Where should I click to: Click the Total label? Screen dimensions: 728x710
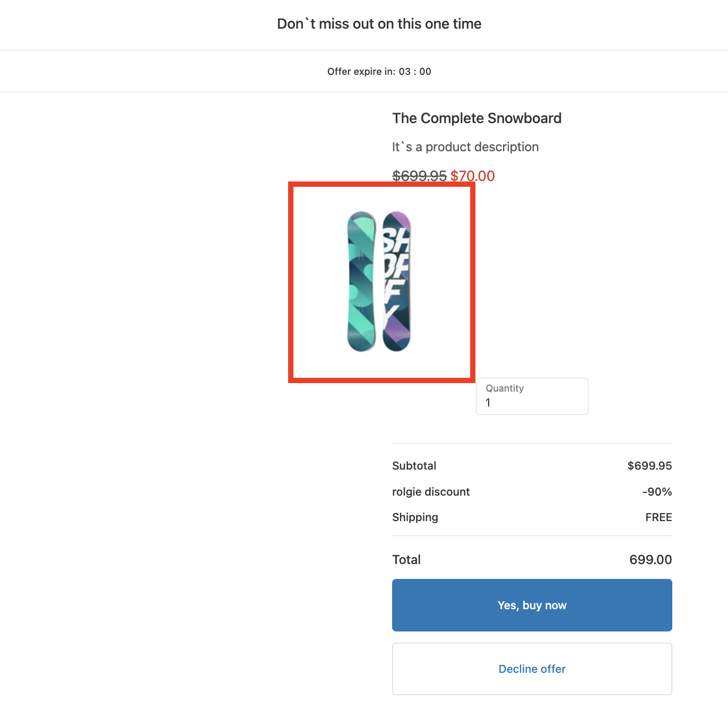pos(406,560)
